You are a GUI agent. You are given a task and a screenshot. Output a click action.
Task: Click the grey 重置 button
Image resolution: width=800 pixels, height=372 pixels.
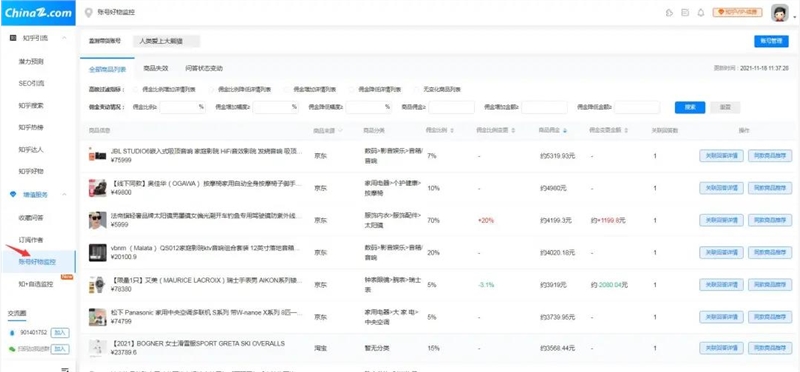pyautogui.click(x=725, y=107)
